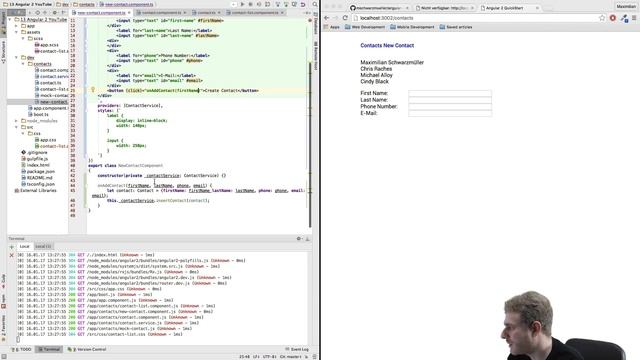Switch to contact.ts editor tab

(206, 13)
